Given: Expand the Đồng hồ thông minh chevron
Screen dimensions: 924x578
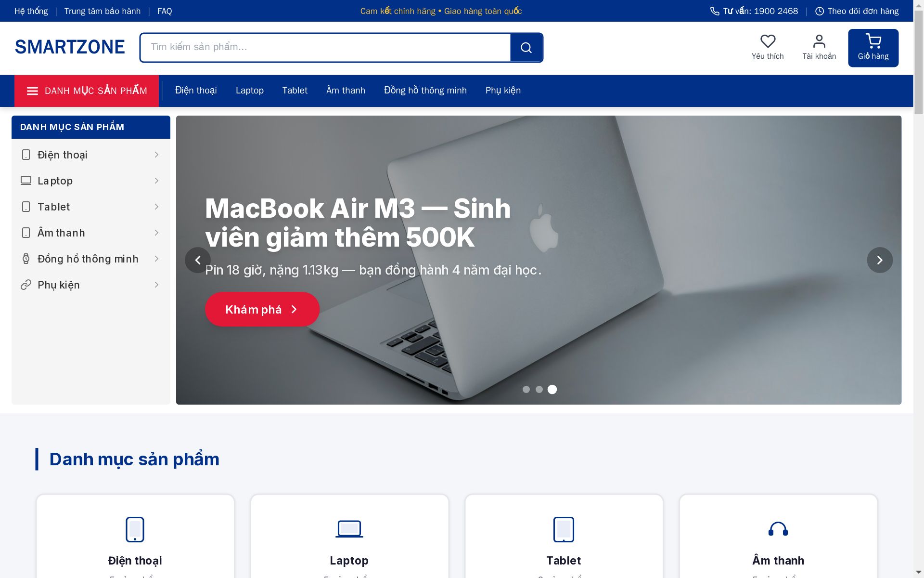Looking at the screenshot, I should 156,259.
